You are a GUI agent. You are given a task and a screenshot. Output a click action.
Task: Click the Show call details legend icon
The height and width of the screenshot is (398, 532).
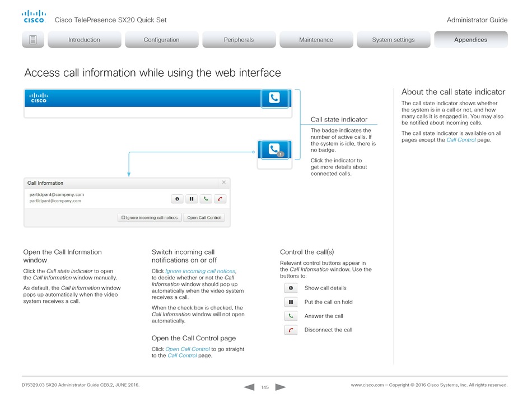tap(291, 288)
